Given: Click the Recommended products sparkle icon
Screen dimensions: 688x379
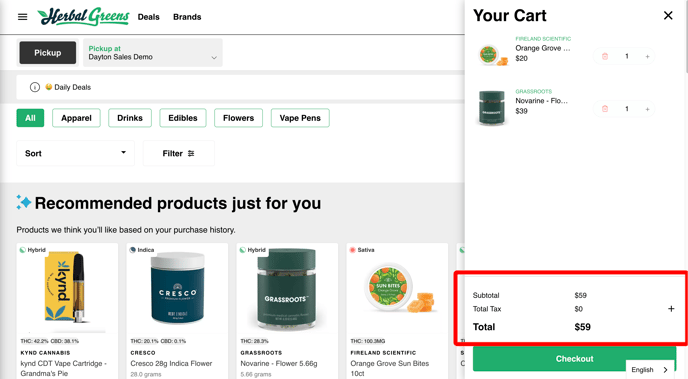Looking at the screenshot, I should tap(24, 202).
